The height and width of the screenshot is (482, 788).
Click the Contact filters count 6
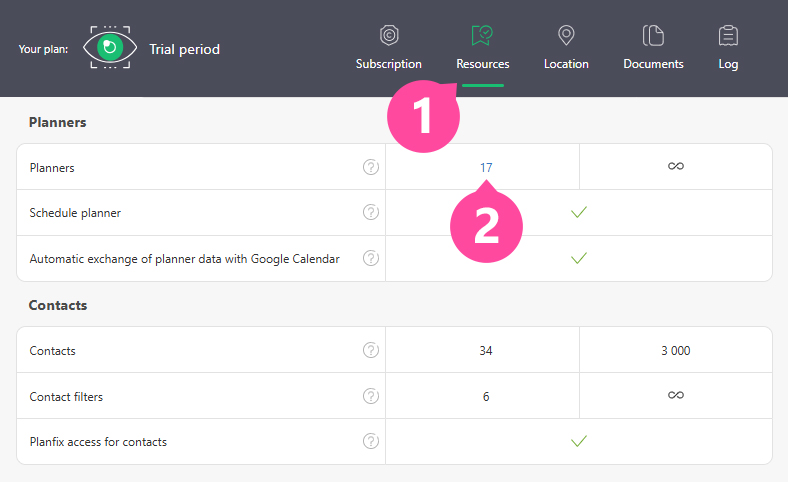(x=486, y=397)
